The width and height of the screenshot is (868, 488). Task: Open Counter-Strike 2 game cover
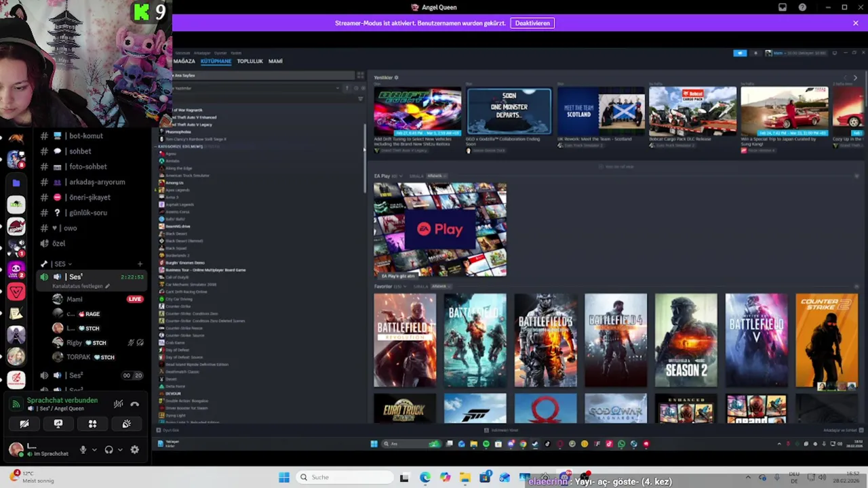click(827, 340)
